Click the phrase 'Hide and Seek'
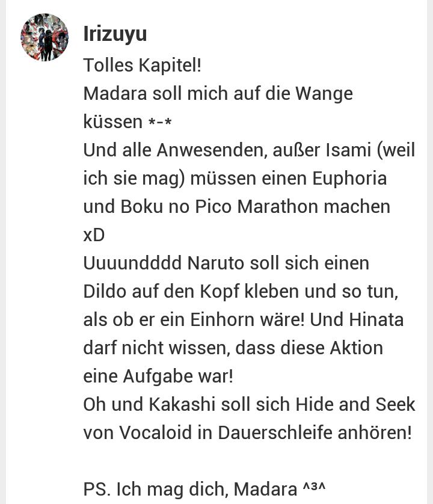 [355, 404]
